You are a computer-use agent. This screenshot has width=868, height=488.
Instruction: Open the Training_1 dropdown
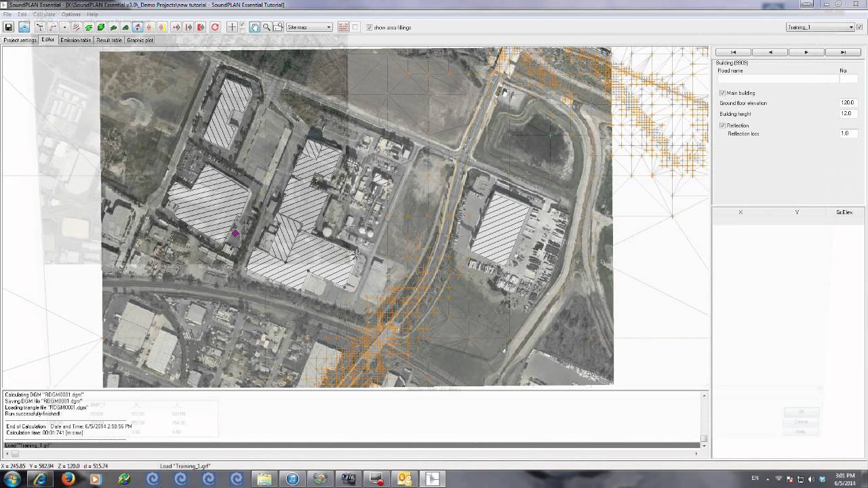click(x=820, y=27)
